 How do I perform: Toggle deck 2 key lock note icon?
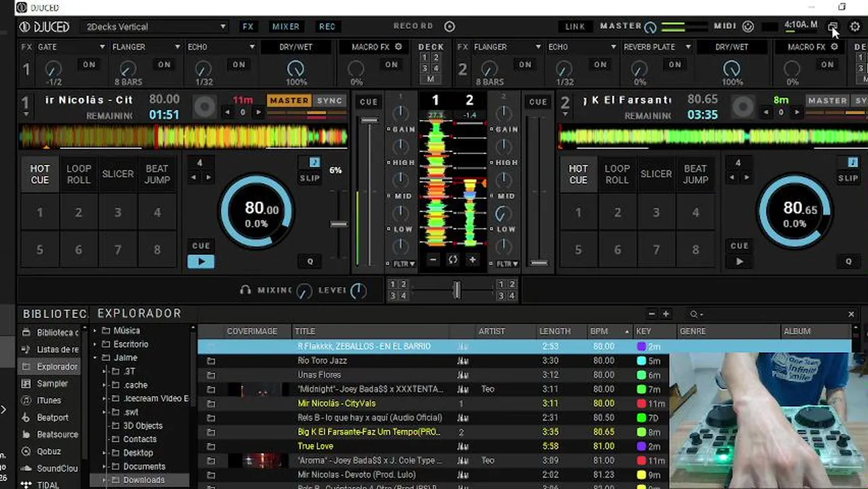pyautogui.click(x=853, y=162)
